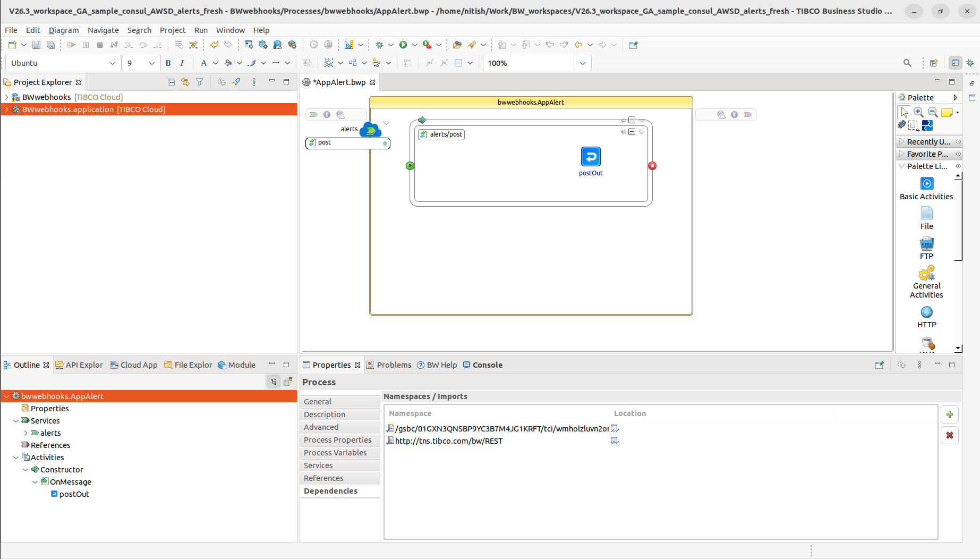This screenshot has width=980, height=559.
Task: Open the File menu
Action: (11, 30)
